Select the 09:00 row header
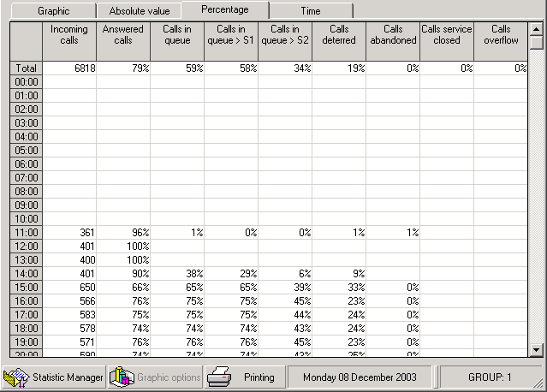 click(x=27, y=205)
